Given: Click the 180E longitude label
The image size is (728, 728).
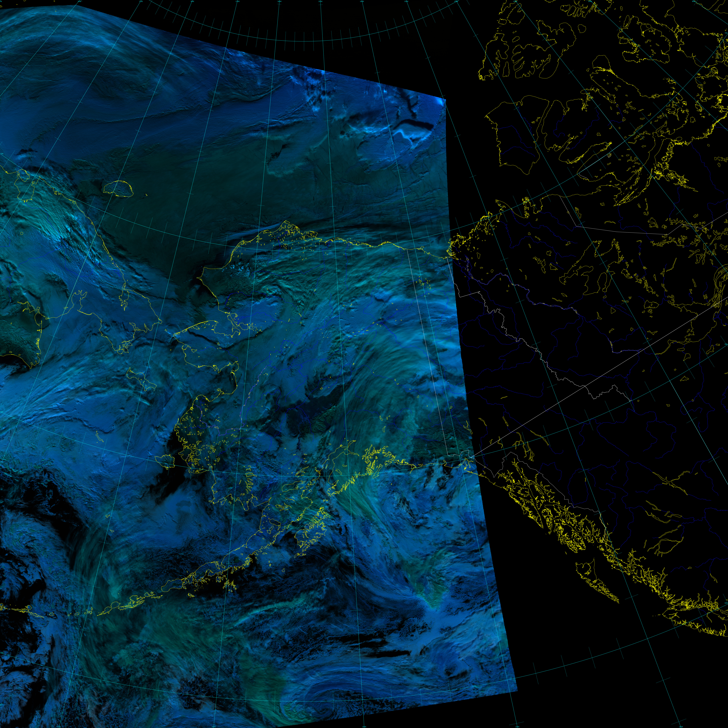Looking at the screenshot, I should [192, 1].
